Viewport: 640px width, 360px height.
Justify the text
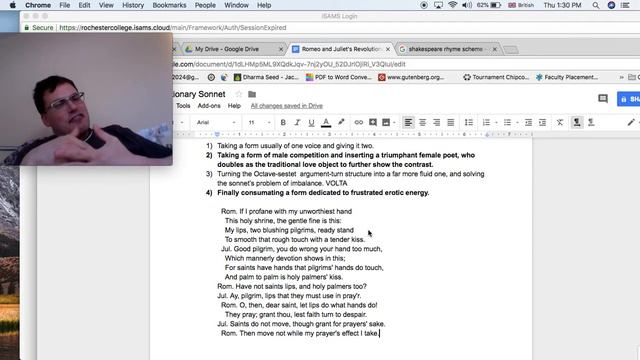pos(451,122)
